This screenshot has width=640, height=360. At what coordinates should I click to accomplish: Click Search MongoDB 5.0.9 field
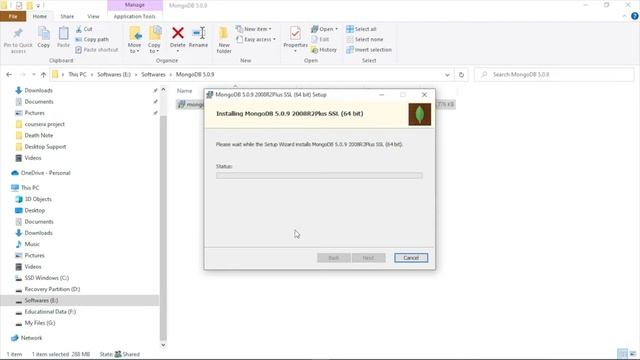coord(554,75)
